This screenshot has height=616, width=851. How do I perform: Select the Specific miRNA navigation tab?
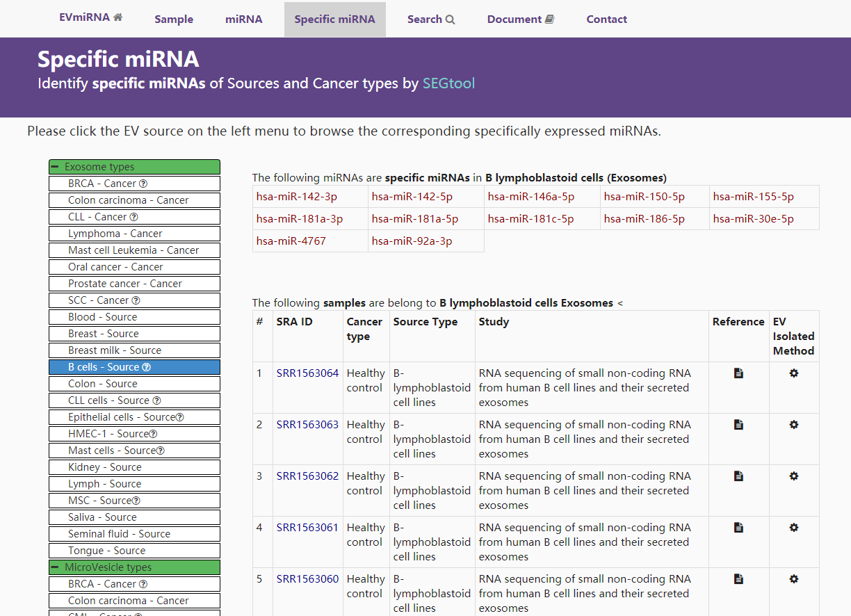click(x=335, y=19)
